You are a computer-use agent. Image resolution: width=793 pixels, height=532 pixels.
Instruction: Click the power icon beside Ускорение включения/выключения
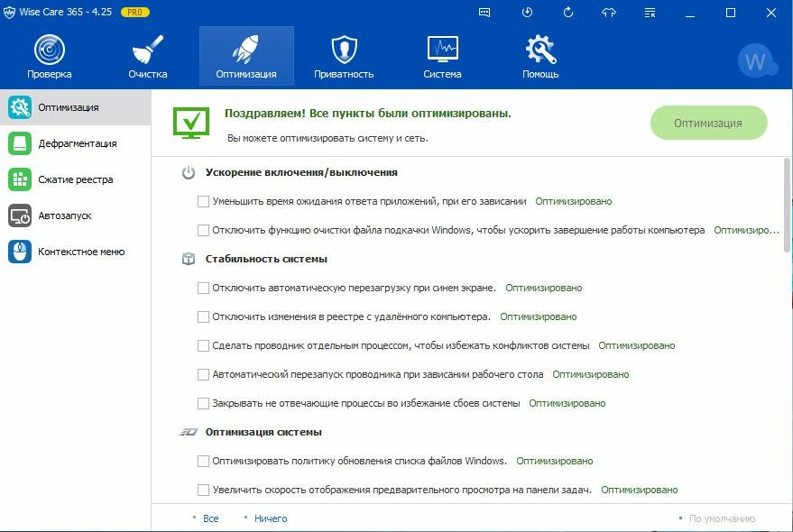point(189,172)
